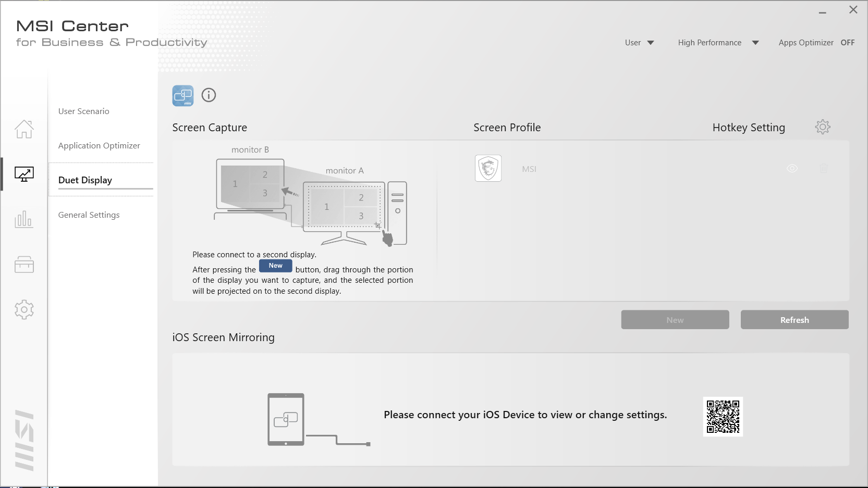The width and height of the screenshot is (868, 488).
Task: Open the bar chart Monitoring icon
Action: coord(24,219)
